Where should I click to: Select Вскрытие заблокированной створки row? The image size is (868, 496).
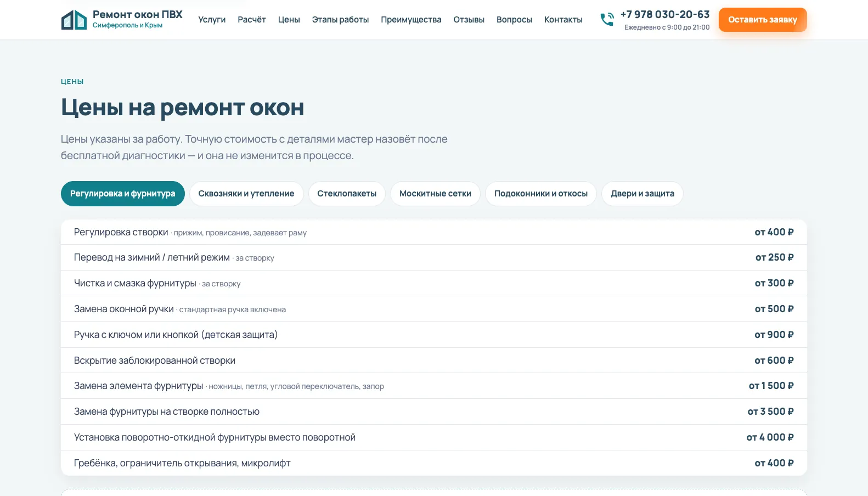tap(434, 360)
